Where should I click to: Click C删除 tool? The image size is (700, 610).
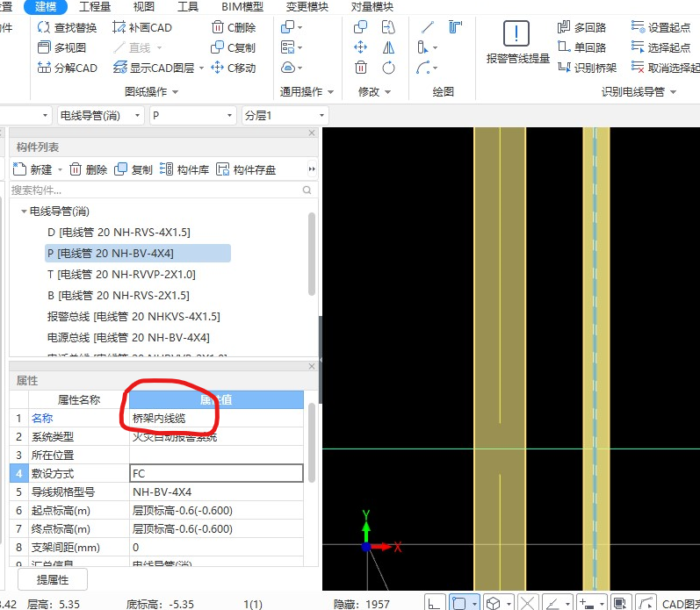pyautogui.click(x=234, y=28)
